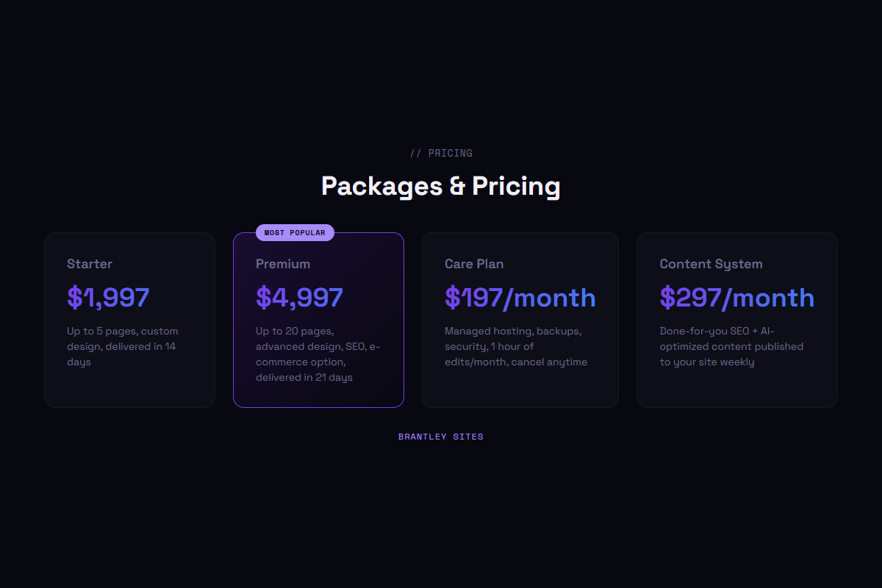Screen dimensions: 882x588
Task: Click the Packages & Pricing heading
Action: [x=440, y=186]
